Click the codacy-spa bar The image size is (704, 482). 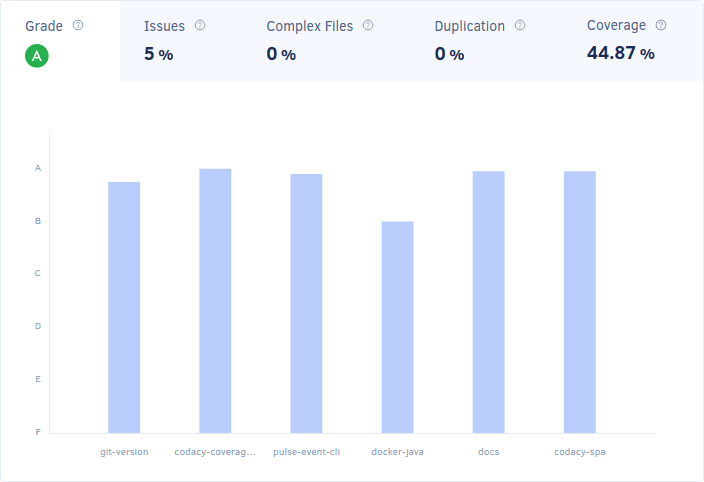pos(579,302)
